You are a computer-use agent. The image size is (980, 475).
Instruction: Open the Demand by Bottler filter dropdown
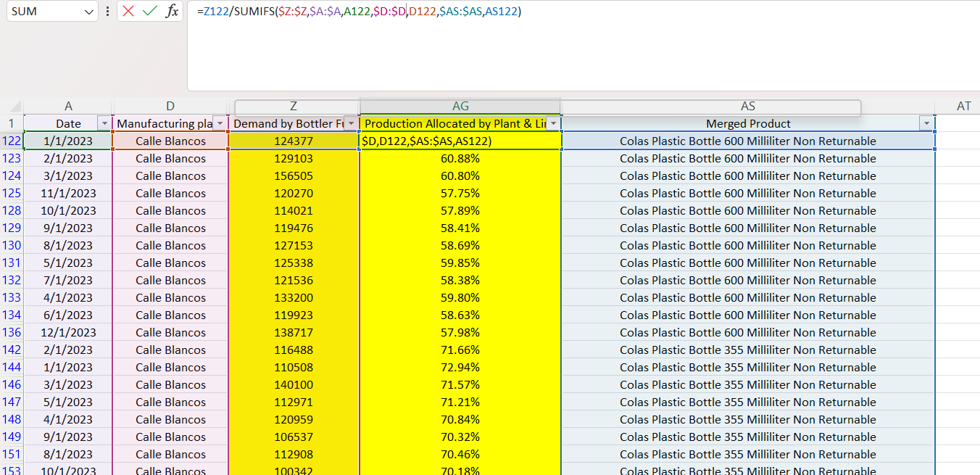[x=351, y=124]
